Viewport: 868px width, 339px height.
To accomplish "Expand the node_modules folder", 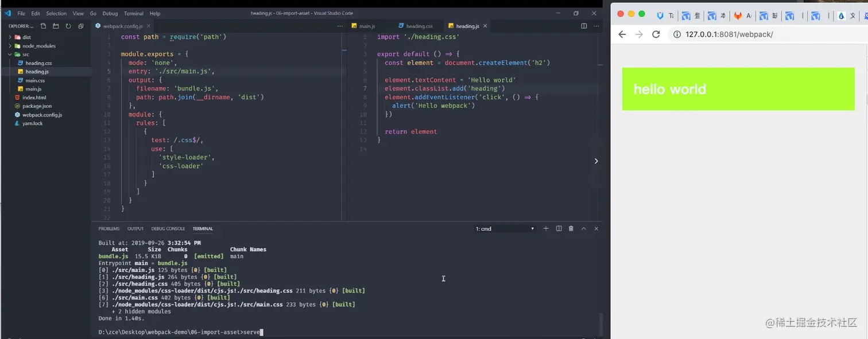I will (39, 46).
